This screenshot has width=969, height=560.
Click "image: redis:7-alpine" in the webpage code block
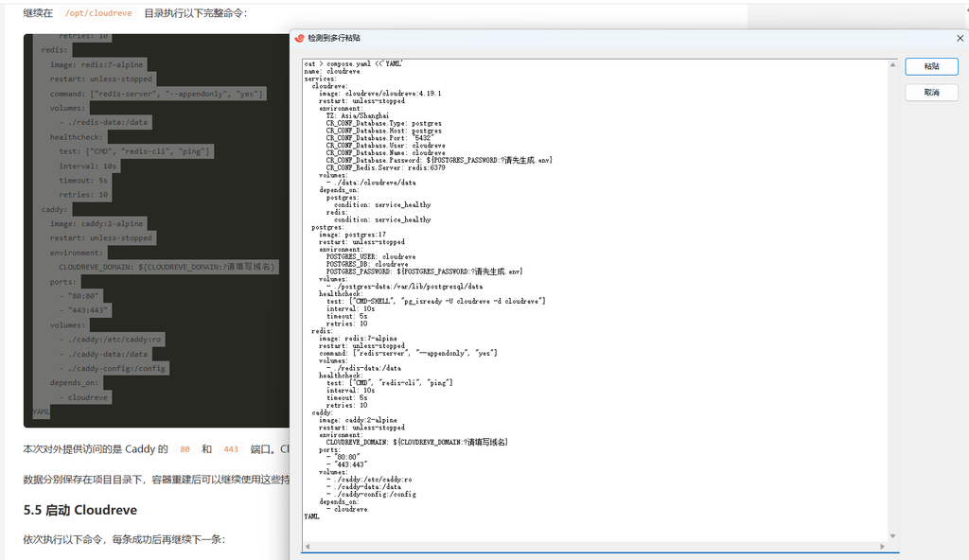click(97, 64)
